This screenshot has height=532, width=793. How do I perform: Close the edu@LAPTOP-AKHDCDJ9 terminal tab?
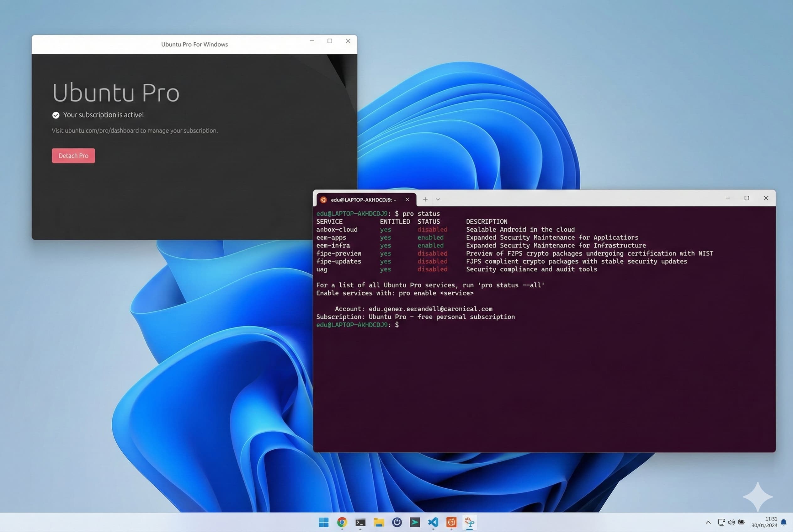click(x=407, y=199)
